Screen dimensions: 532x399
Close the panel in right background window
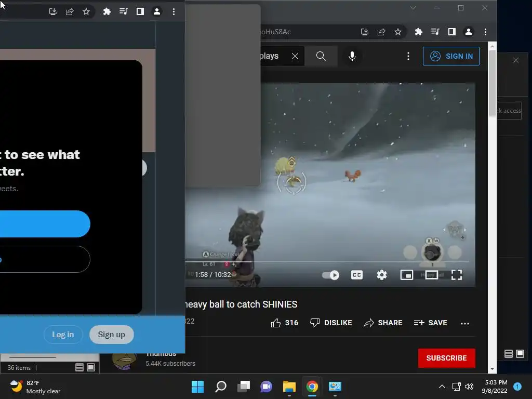(x=516, y=60)
